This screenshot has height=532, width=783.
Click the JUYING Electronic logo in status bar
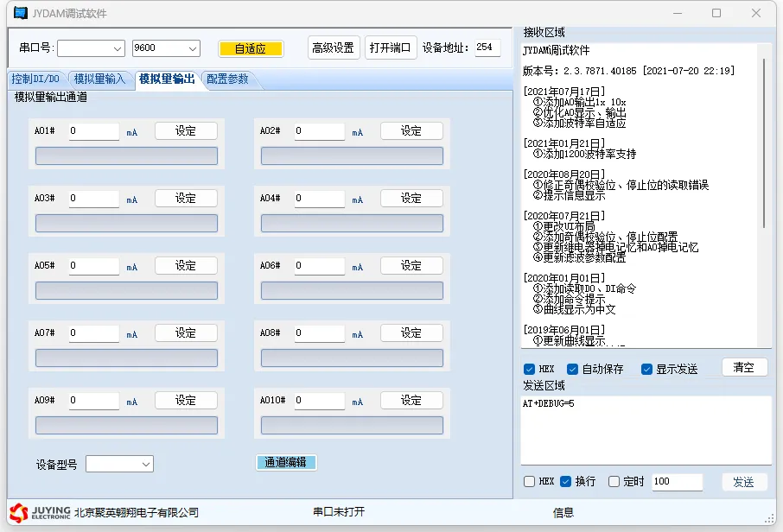41,512
